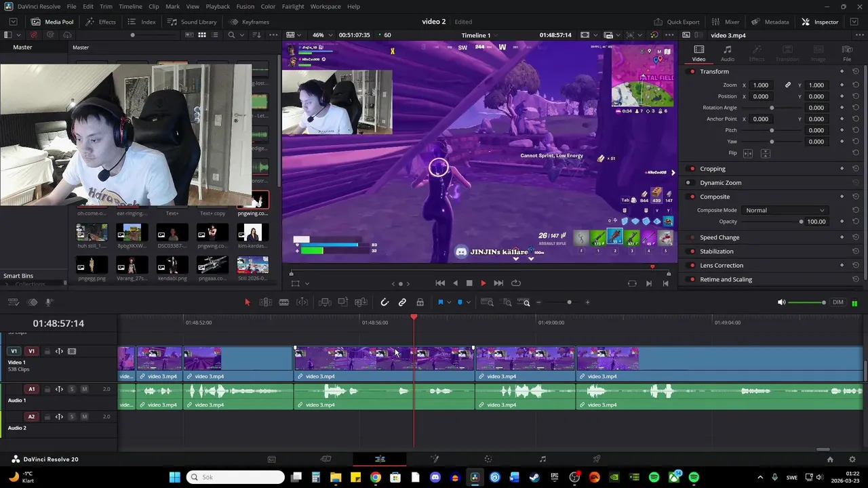This screenshot has width=868, height=488.
Task: Open the Index panel
Action: click(x=142, y=22)
